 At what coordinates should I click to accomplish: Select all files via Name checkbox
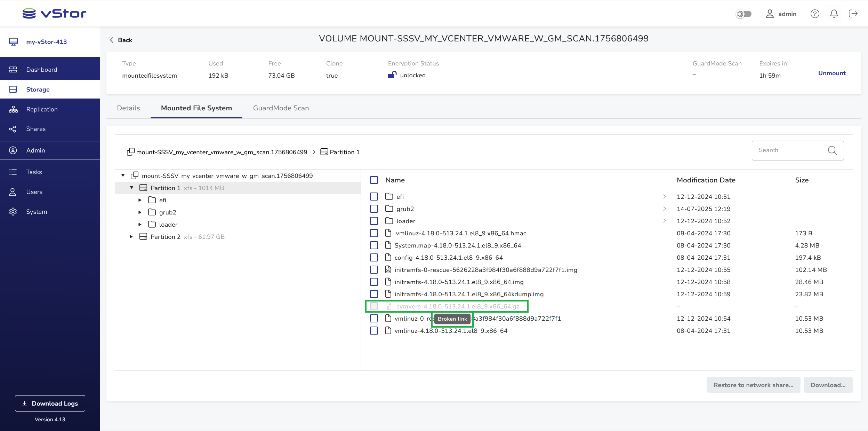pyautogui.click(x=374, y=180)
